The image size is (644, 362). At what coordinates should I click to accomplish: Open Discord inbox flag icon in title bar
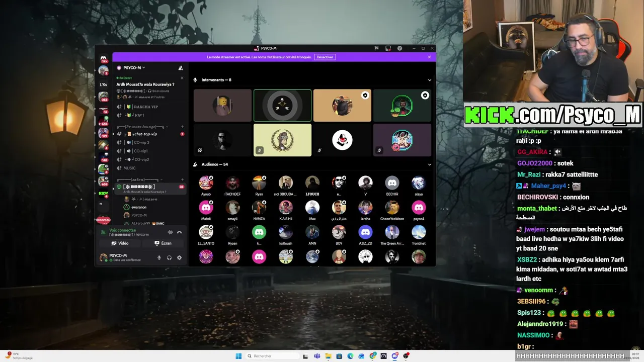tap(376, 48)
